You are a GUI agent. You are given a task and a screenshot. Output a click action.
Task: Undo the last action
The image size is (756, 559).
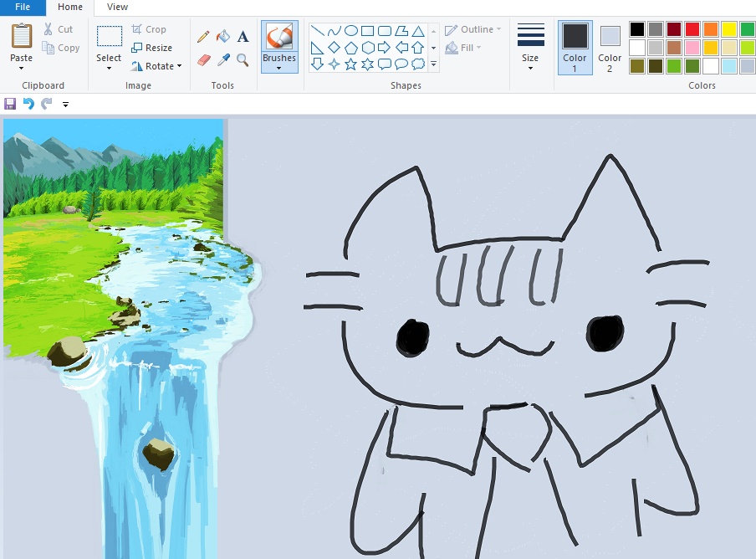click(28, 104)
